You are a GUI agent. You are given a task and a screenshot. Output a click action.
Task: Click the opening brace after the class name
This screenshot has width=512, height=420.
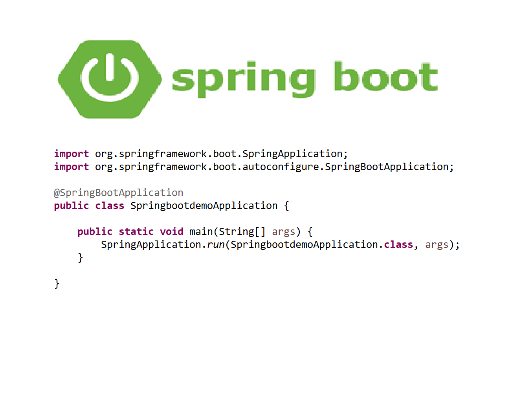(286, 206)
